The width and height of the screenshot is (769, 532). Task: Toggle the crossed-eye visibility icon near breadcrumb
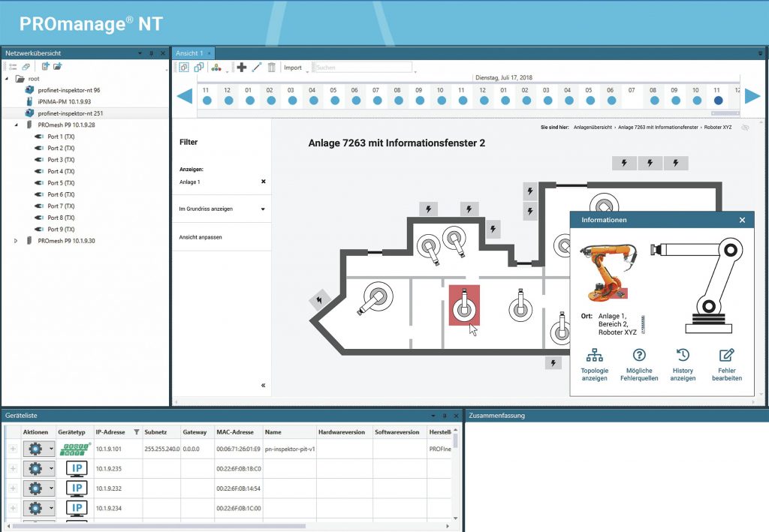click(745, 128)
